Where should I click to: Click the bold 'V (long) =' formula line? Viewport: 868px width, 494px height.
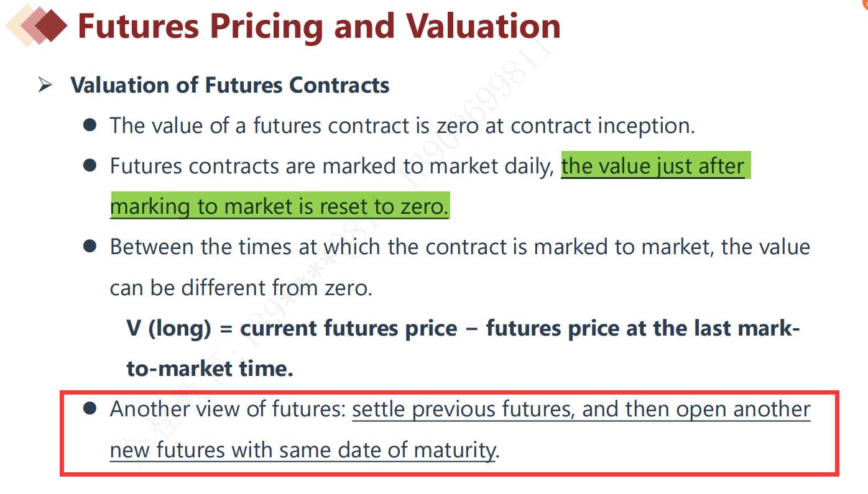click(463, 328)
